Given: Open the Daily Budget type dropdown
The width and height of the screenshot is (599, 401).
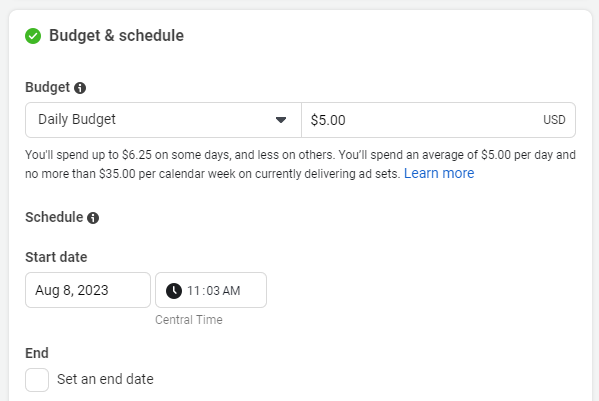Looking at the screenshot, I should (x=163, y=120).
